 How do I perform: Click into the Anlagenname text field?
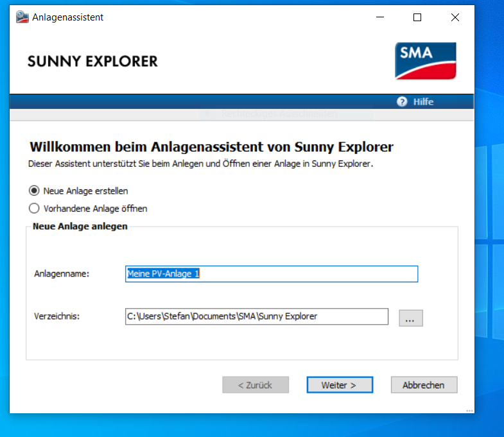[272, 274]
